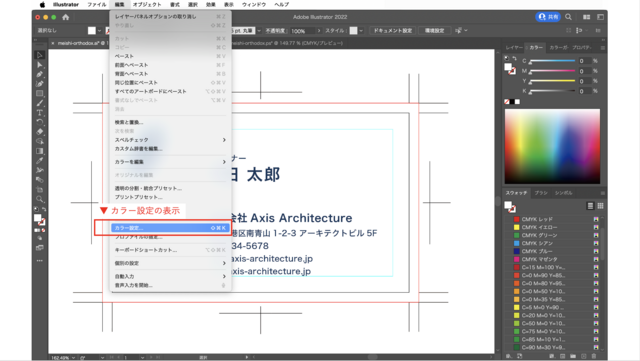Viewport: 640px width, 361px height.
Task: Select the Paintbrush tool
Action: (x=40, y=103)
